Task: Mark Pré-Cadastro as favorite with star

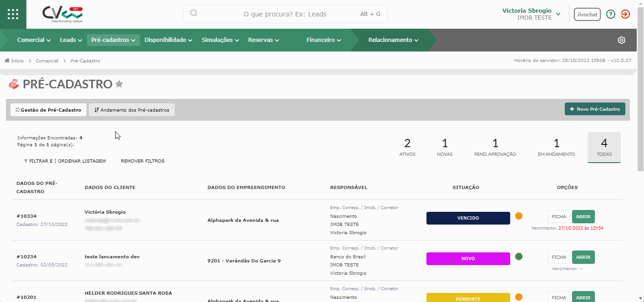Action: click(x=119, y=84)
